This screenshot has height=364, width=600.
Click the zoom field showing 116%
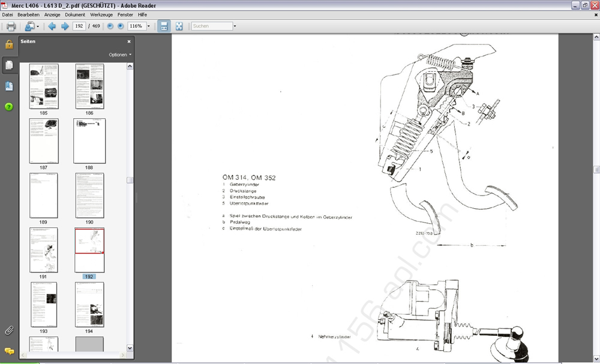tap(136, 26)
